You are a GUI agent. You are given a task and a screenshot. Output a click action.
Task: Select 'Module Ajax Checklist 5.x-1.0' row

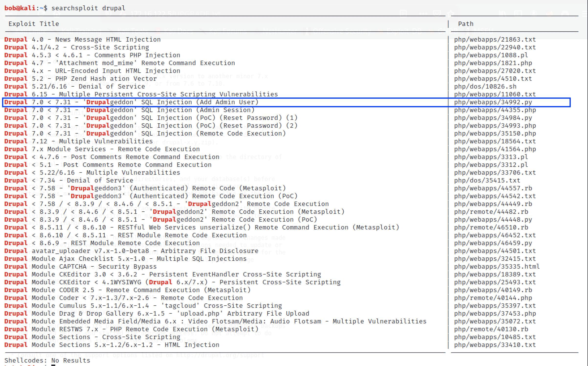[x=126, y=259]
